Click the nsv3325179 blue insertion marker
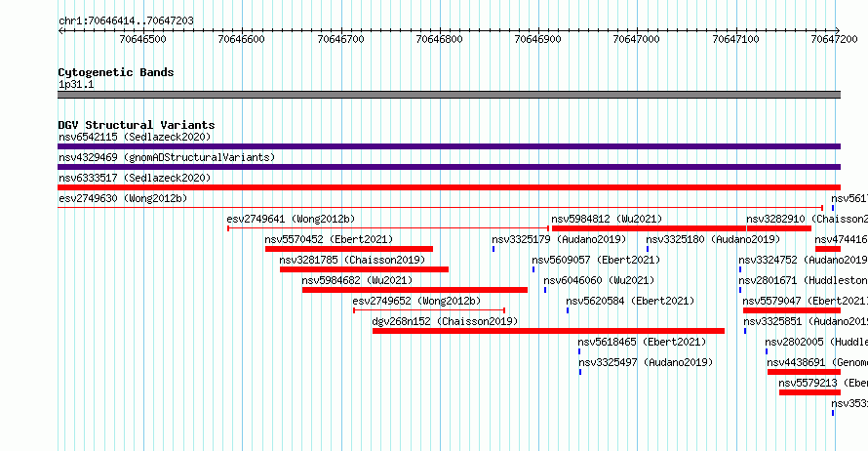 point(493,249)
